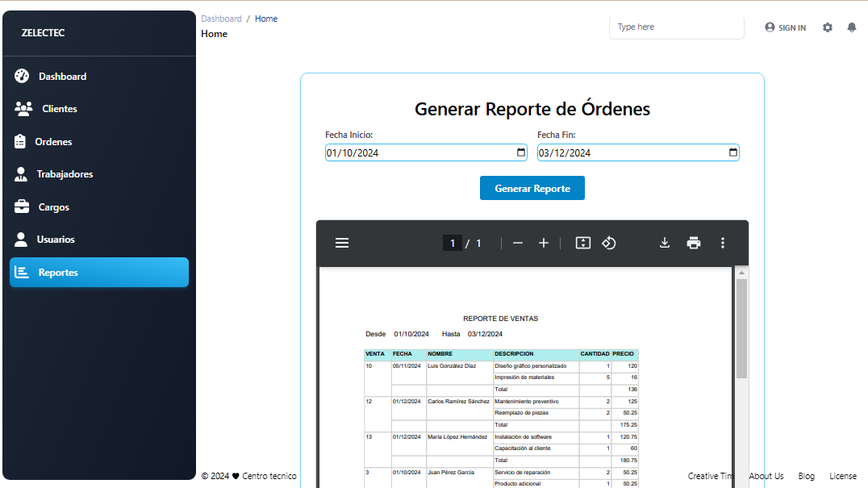Click the SIGN IN link

coord(786,27)
